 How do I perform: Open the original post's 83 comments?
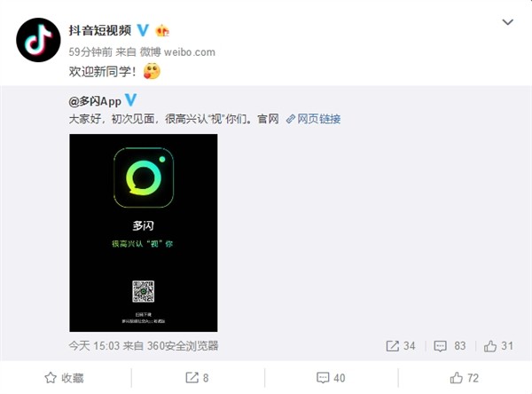pyautogui.click(x=450, y=346)
